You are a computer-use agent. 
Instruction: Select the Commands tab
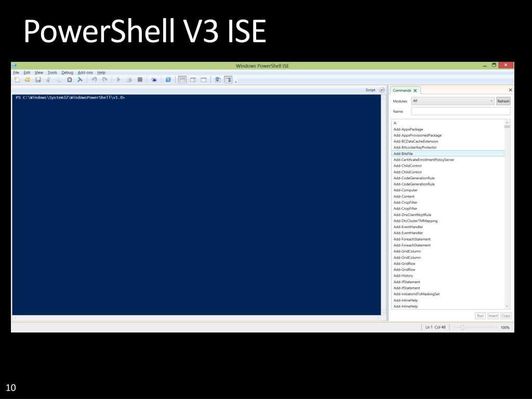(x=402, y=90)
